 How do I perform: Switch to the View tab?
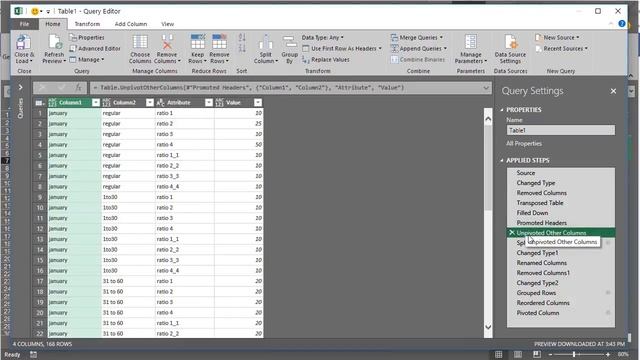click(167, 24)
